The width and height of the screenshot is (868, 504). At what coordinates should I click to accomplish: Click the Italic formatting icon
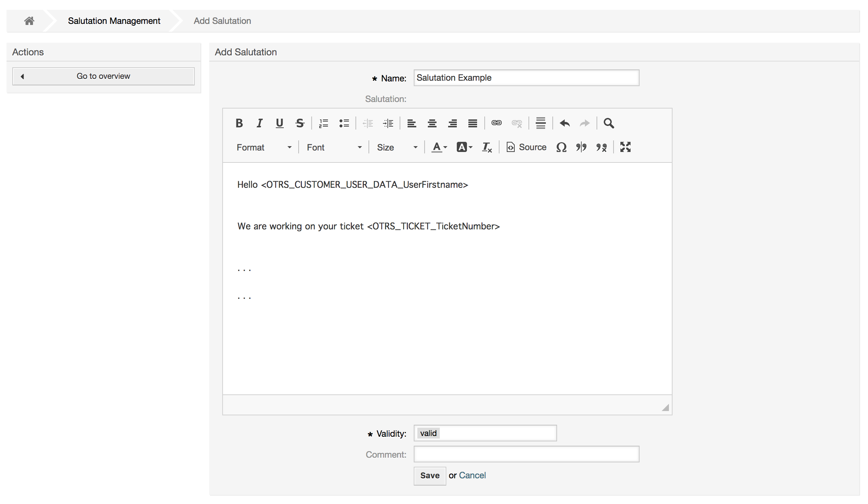click(259, 123)
